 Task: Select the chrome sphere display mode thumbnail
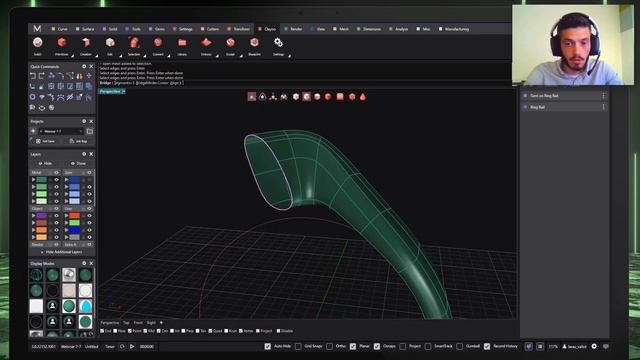point(69,275)
